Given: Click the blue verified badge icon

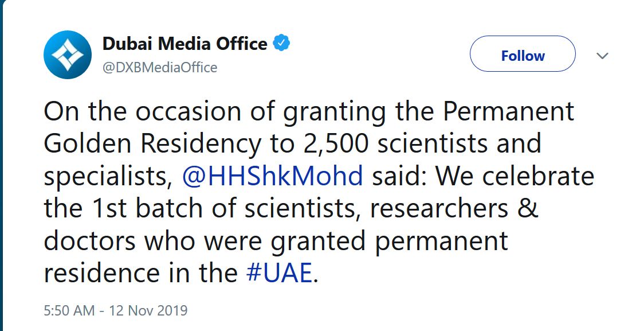Looking at the screenshot, I should pos(281,43).
